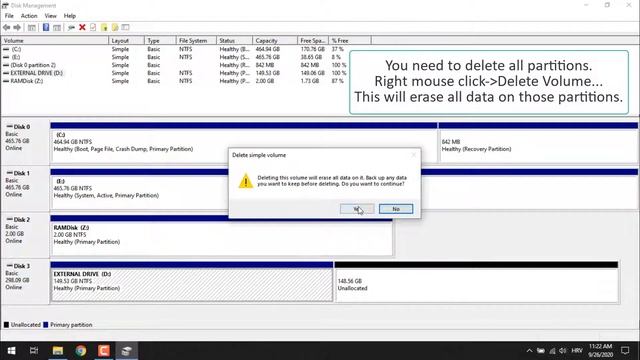The height and width of the screenshot is (360, 640).
Task: Select the (C:) 464.94 GB NTFS partition
Action: point(244,142)
